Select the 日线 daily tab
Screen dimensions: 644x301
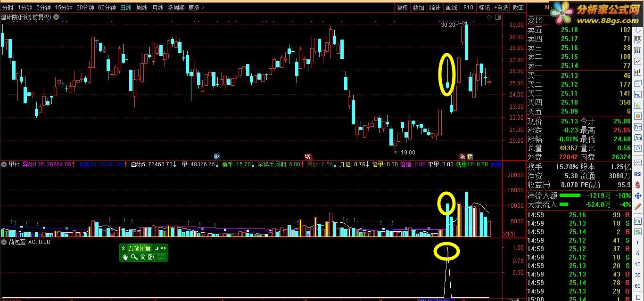126,8
